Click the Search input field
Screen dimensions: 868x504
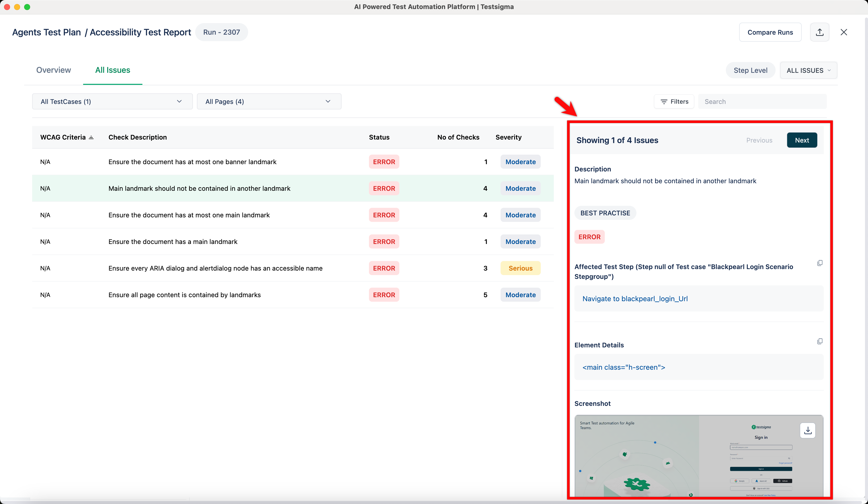pyautogui.click(x=762, y=102)
